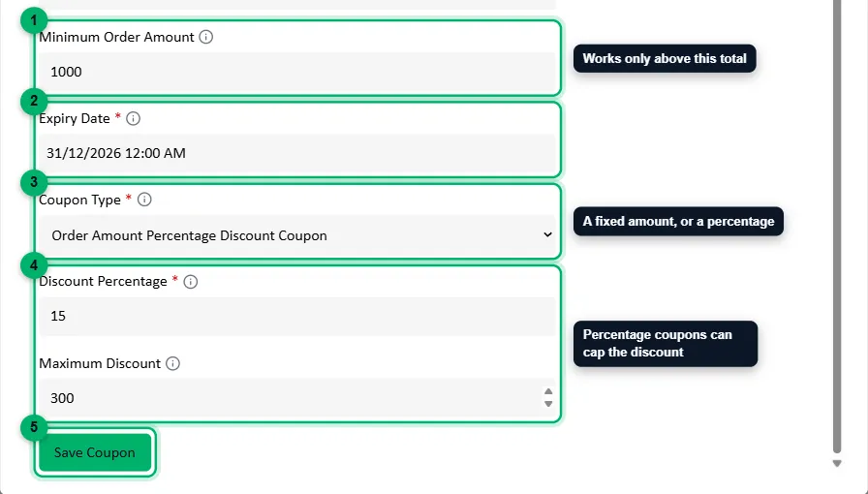Increase Maximum Discount with the up arrow
This screenshot has height=494, width=868.
[548, 391]
